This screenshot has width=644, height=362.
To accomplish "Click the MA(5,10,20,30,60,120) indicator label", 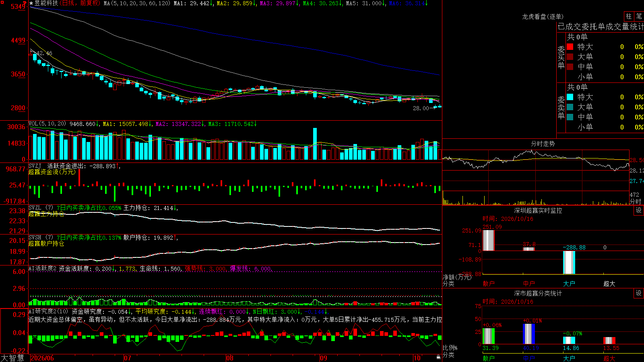I will [x=137, y=3].
